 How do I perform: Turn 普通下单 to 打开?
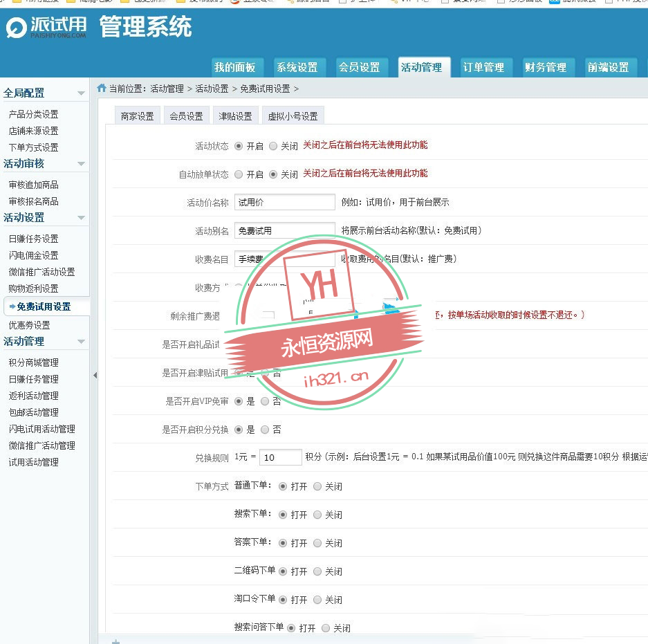[283, 486]
